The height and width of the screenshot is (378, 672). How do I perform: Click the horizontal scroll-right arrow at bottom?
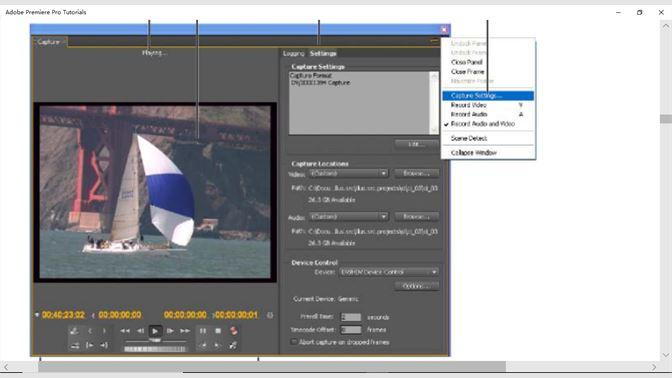[x=654, y=367]
